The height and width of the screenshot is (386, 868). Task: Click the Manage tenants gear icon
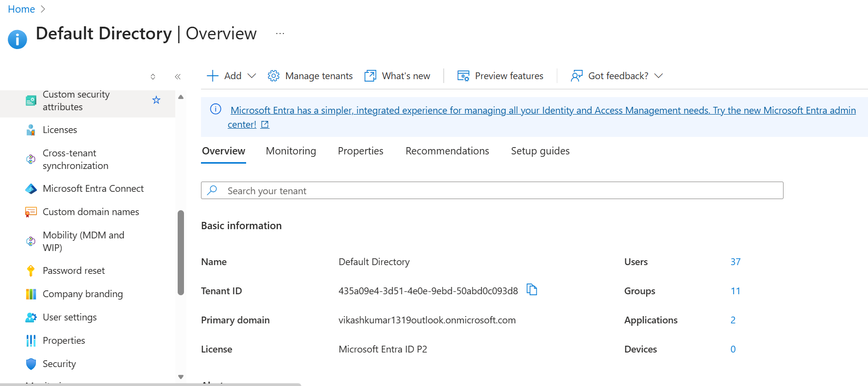click(x=273, y=76)
